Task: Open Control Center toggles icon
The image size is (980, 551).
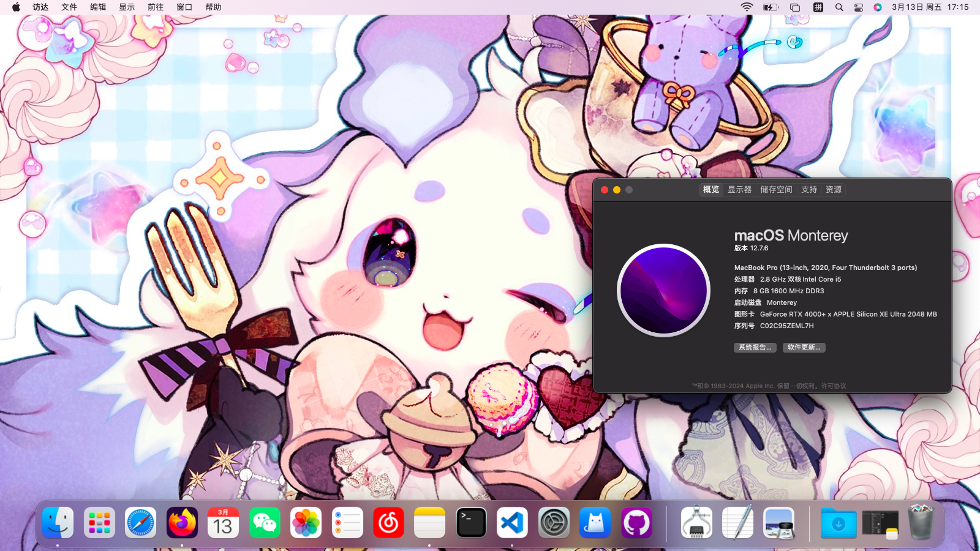Action: coord(859,7)
